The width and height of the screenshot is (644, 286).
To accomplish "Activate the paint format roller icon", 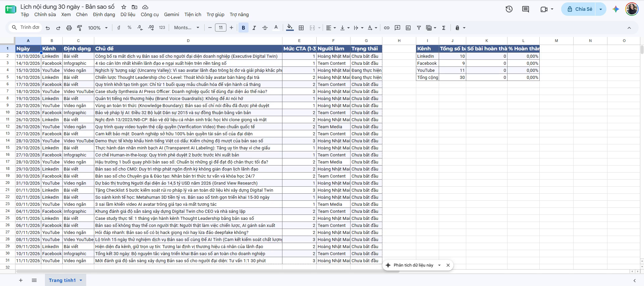I will (80, 28).
